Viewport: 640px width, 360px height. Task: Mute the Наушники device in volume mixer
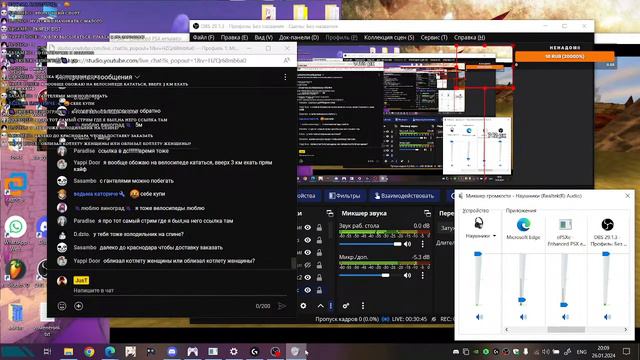click(x=479, y=317)
